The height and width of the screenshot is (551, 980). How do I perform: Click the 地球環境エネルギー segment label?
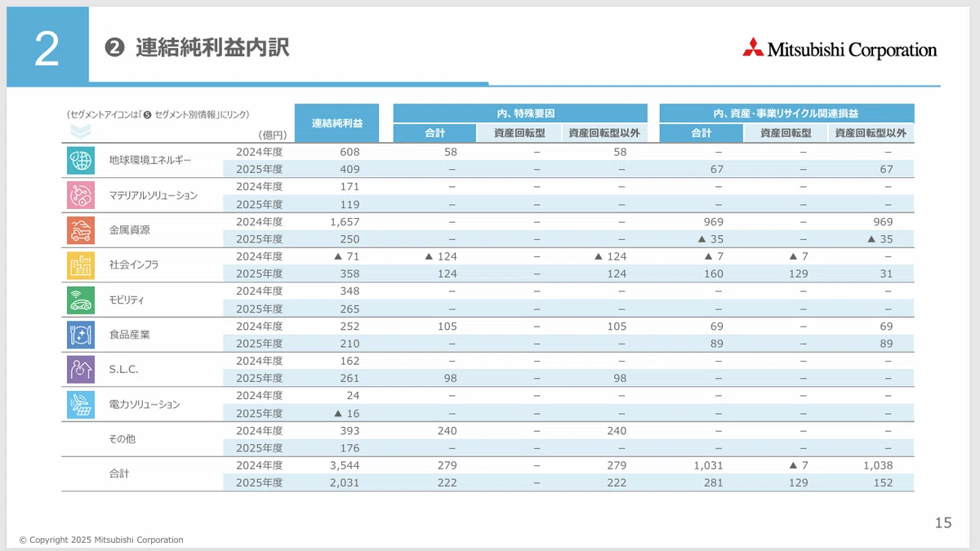150,161
